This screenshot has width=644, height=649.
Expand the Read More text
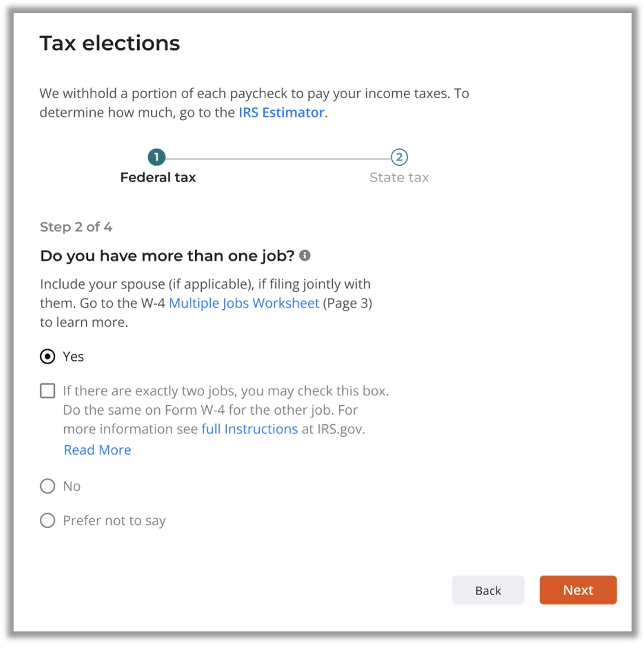tap(98, 450)
